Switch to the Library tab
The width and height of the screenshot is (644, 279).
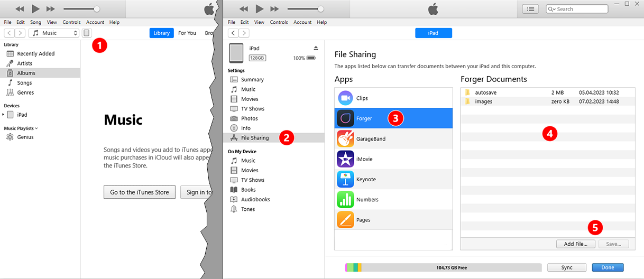161,33
